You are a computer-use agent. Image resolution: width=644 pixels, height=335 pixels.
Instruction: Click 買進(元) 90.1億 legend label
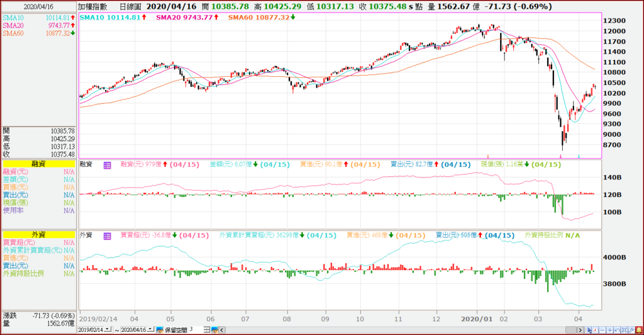pyautogui.click(x=340, y=164)
